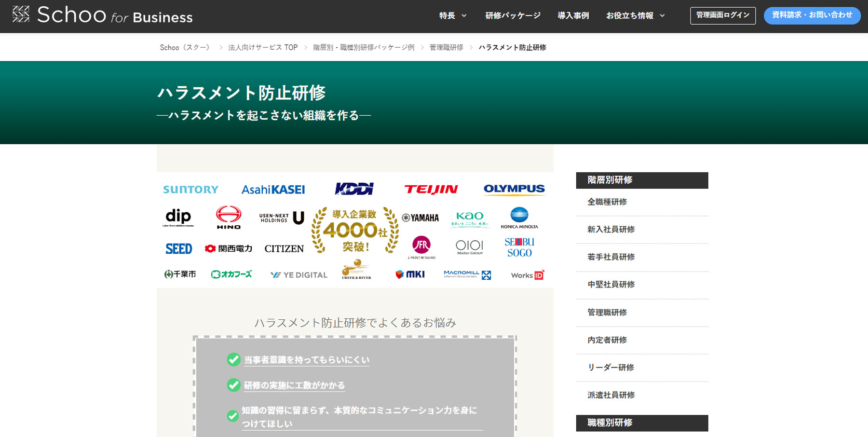The image size is (868, 437).
Task: Click the Macromill logo
Action: (467, 274)
